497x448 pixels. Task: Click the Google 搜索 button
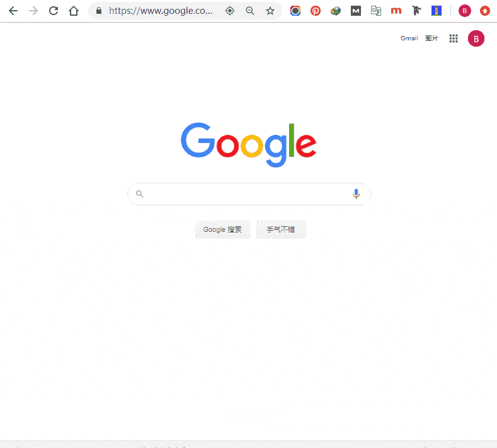222,229
